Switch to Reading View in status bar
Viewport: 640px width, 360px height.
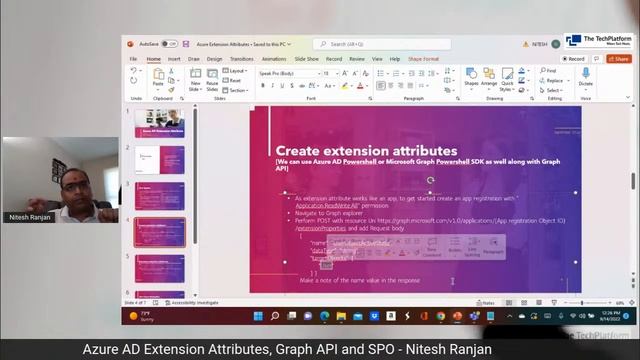[x=539, y=303]
